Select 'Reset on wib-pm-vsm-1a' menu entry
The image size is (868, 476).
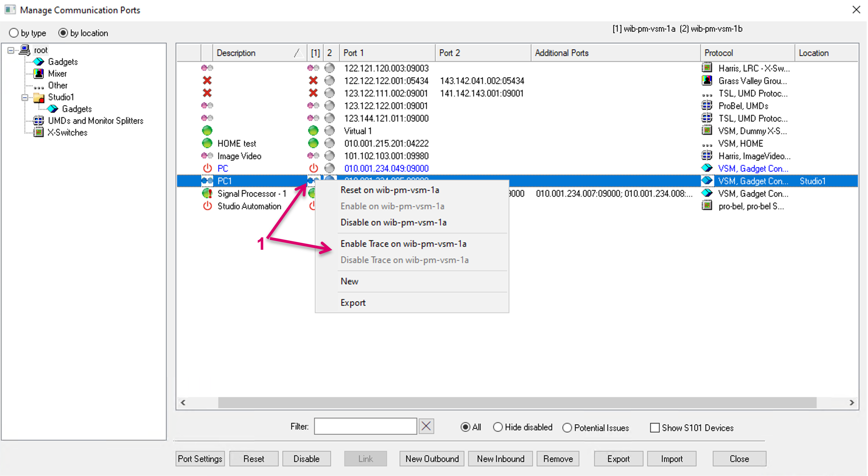[x=390, y=190]
